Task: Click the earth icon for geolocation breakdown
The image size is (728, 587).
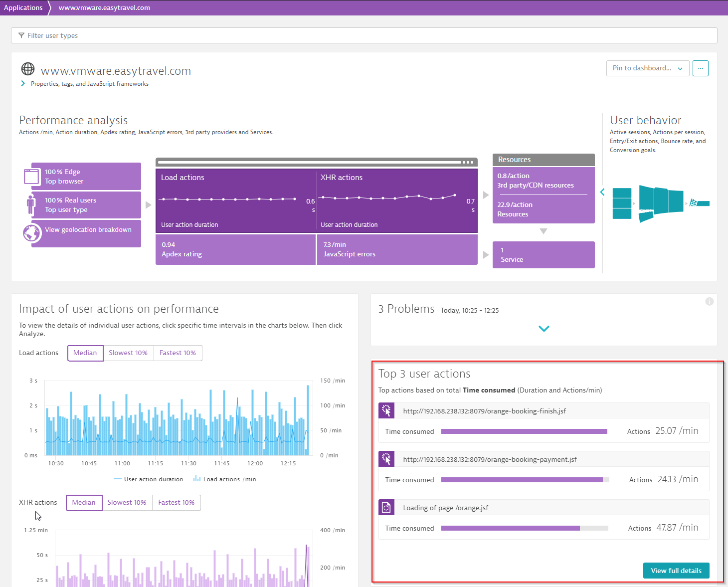Action: (x=32, y=233)
